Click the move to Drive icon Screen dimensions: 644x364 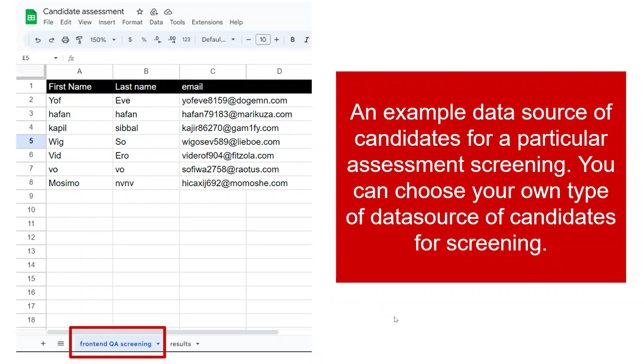[154, 12]
